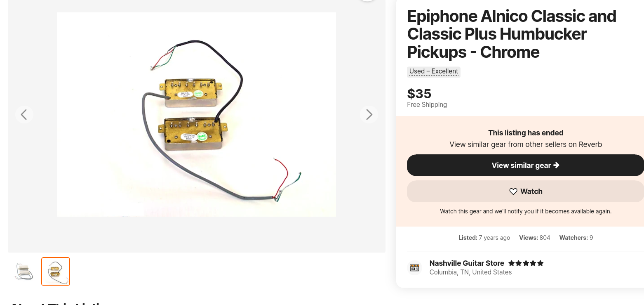Viewport: 644px width, 305px height.
Task: Click the five-star seller rating
Action: tap(526, 263)
